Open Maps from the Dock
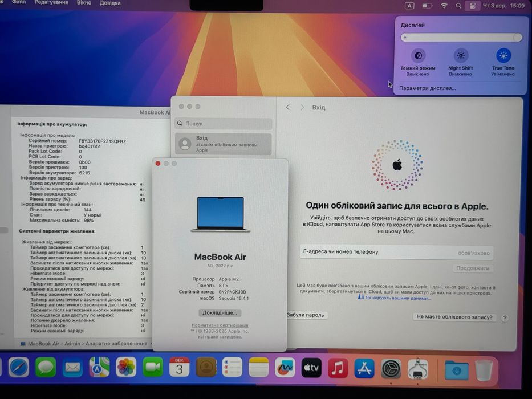The height and width of the screenshot is (399, 532). (x=99, y=368)
